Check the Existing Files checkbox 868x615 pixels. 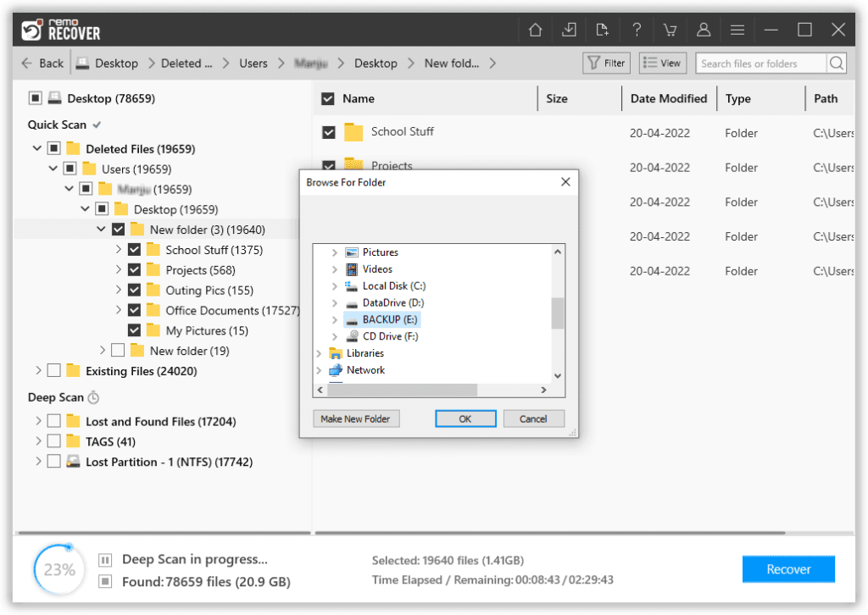tap(54, 371)
